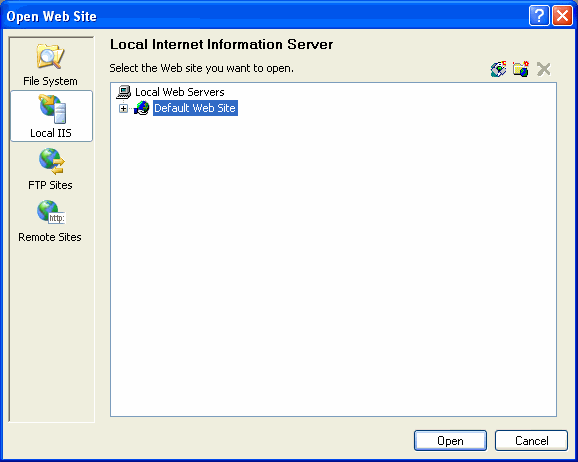
Task: Select the Default Web Site label
Action: click(x=195, y=108)
